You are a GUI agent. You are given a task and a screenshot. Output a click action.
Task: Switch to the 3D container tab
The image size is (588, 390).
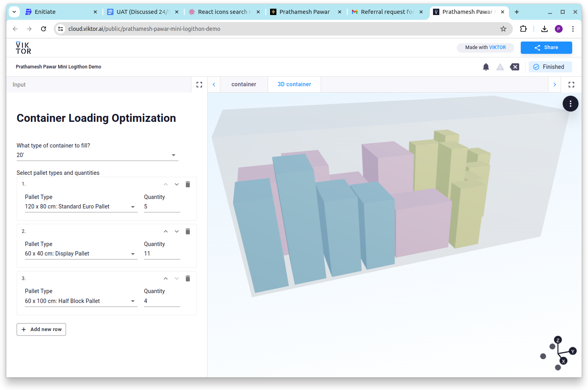(294, 84)
